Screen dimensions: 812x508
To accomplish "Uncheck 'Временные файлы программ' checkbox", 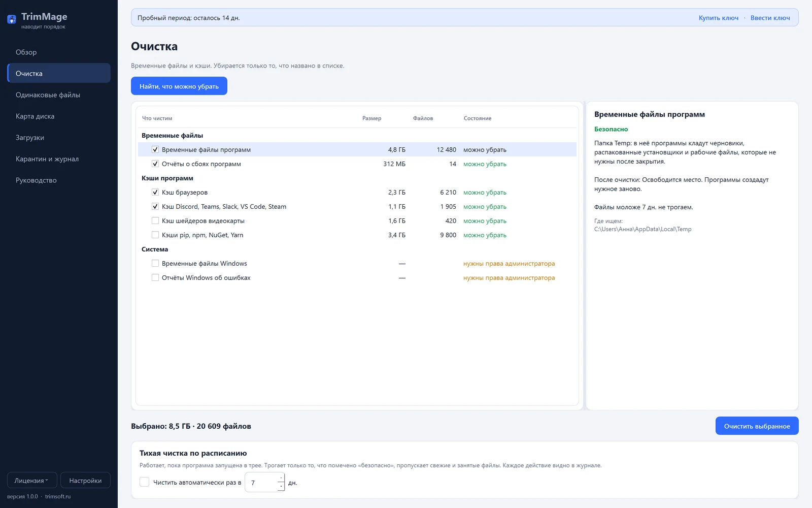I will point(155,150).
